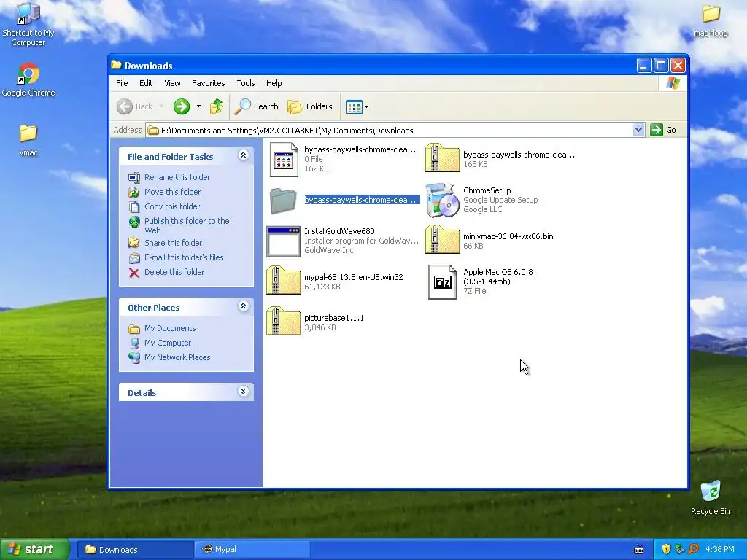
Task: Click the Windows flag logo in the menu bar
Action: coord(673,83)
